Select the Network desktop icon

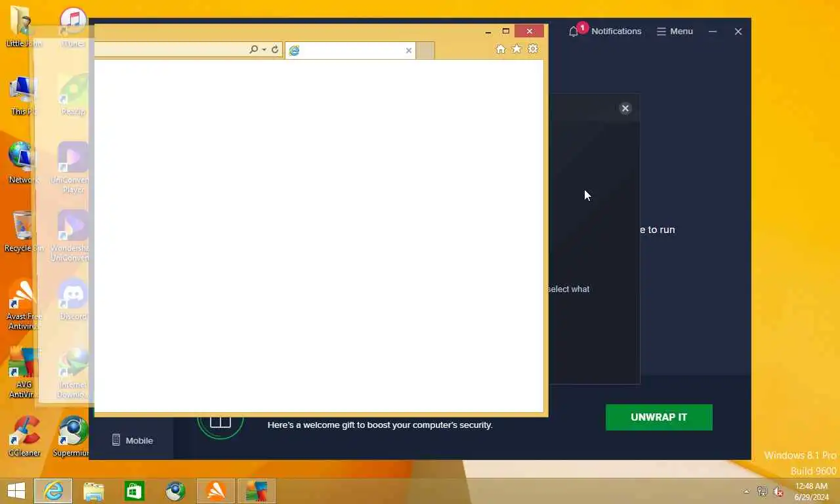click(23, 163)
